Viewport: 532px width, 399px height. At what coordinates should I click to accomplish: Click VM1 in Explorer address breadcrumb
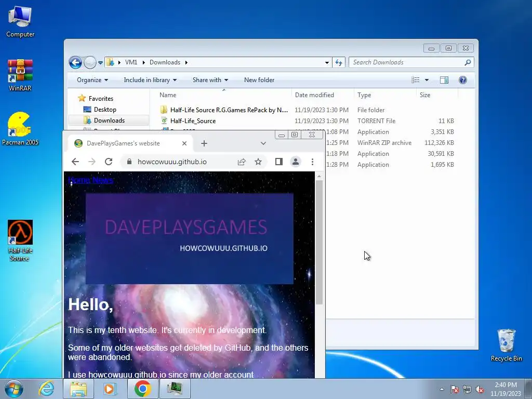coord(131,62)
